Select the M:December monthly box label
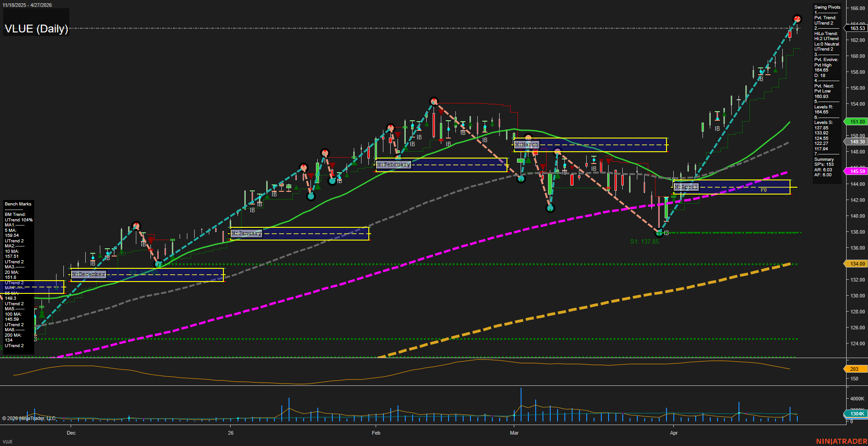Screen dimensions: 868x446 click(89, 274)
